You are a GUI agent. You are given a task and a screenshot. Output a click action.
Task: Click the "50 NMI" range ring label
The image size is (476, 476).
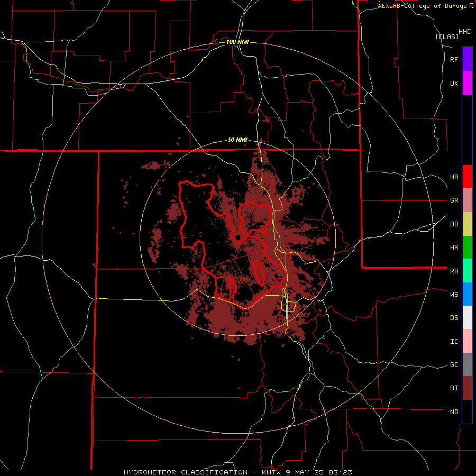click(x=237, y=140)
